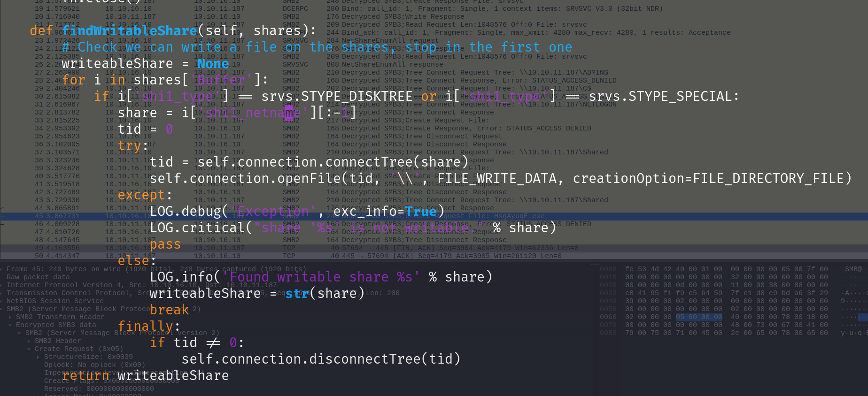Click the ASCII column text SMB@

(853, 269)
